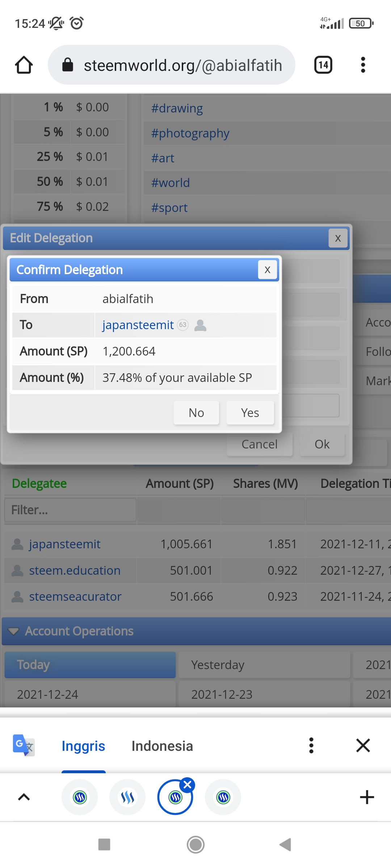Confirm the delegation with Yes

(250, 413)
